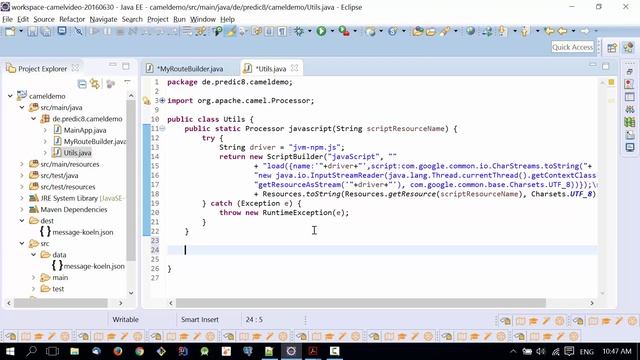
Task: Open the Run configurations dropdown arrow
Action: coord(332,31)
